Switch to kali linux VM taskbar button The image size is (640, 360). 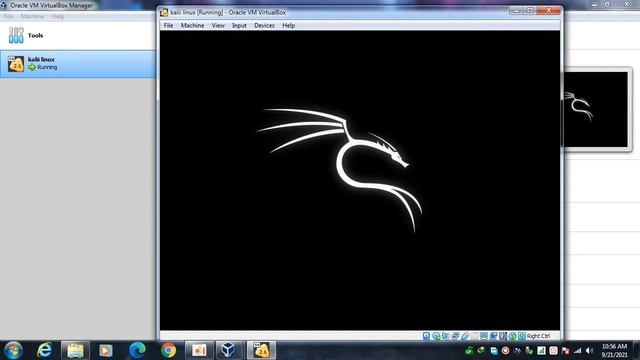click(261, 350)
